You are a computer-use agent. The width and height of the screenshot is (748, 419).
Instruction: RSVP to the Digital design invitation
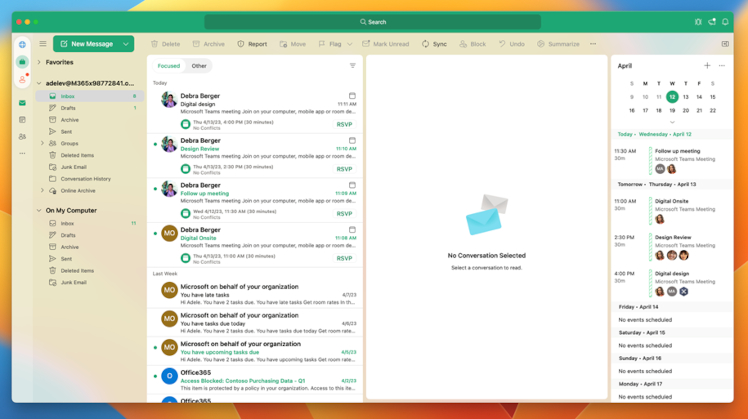point(344,125)
